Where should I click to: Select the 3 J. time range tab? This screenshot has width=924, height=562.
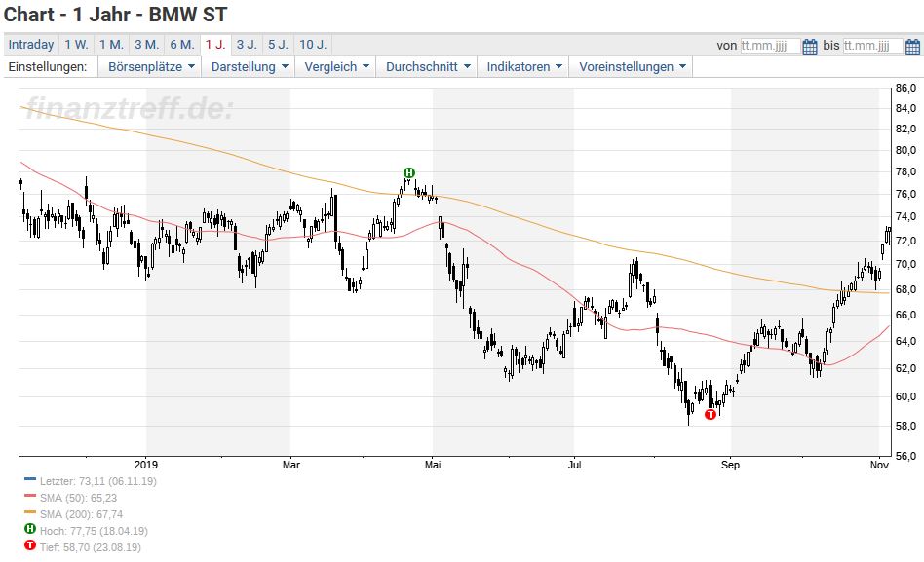click(247, 45)
